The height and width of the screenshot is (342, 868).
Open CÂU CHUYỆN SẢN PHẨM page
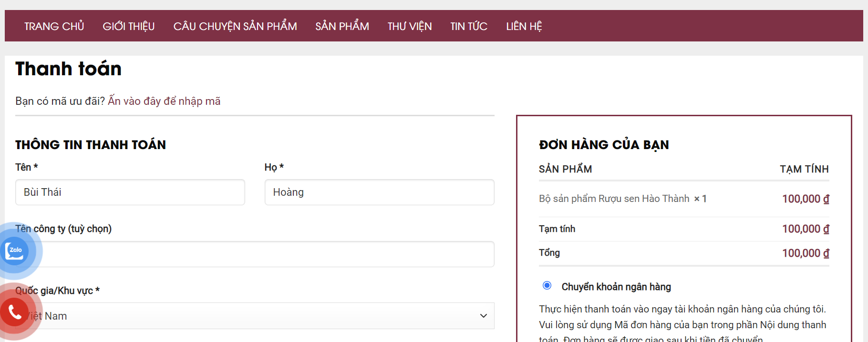click(x=235, y=26)
